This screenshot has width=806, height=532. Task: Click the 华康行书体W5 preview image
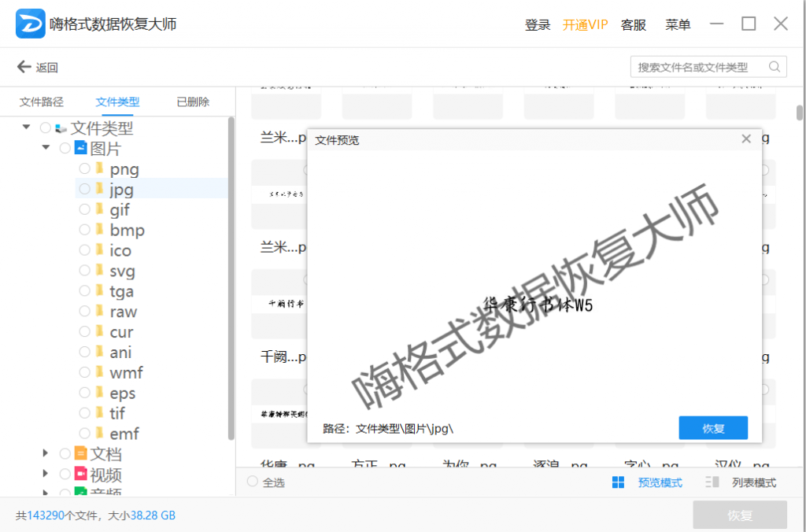(538, 305)
